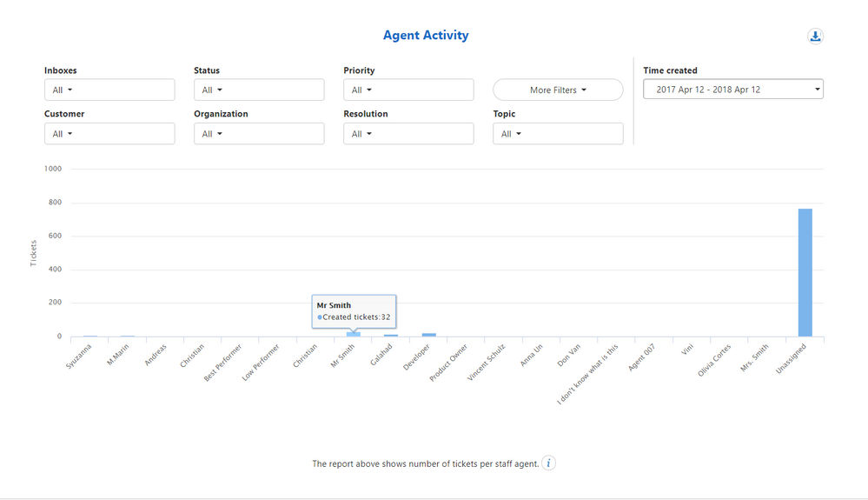The height and width of the screenshot is (500, 868).
Task: Click the Anna Un axis label
Action: click(x=532, y=355)
